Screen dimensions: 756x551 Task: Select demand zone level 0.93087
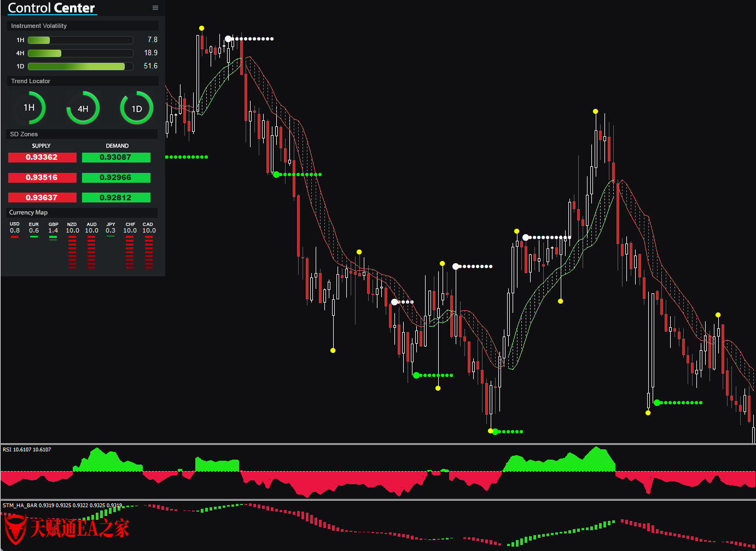click(116, 158)
